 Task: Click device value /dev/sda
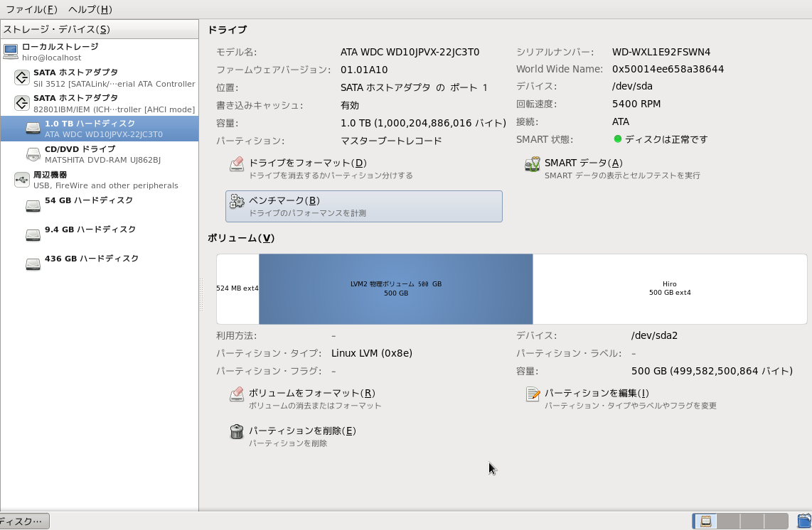pyautogui.click(x=632, y=86)
